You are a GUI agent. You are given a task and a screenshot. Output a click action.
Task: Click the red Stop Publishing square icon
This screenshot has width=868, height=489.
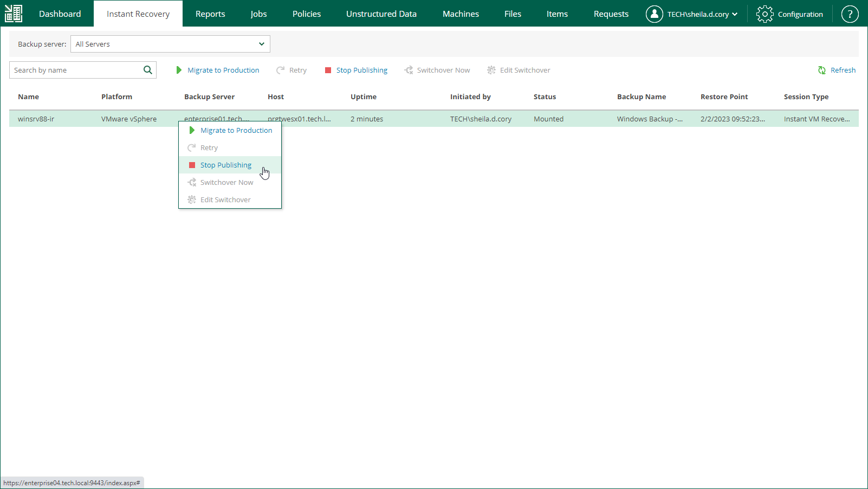coord(328,70)
